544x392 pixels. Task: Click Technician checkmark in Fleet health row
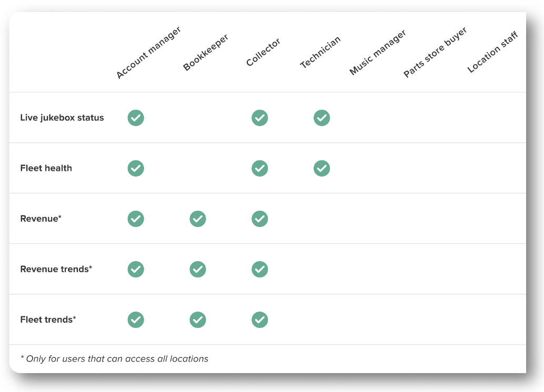point(321,168)
